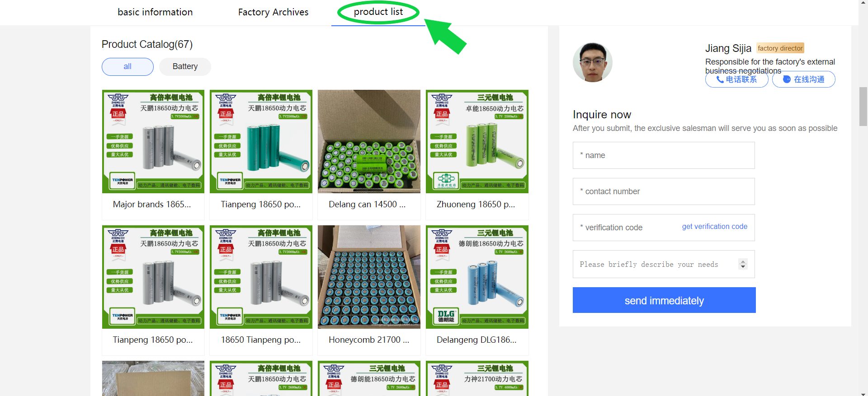Filter catalog by Battery category
The image size is (868, 396).
coord(185,66)
